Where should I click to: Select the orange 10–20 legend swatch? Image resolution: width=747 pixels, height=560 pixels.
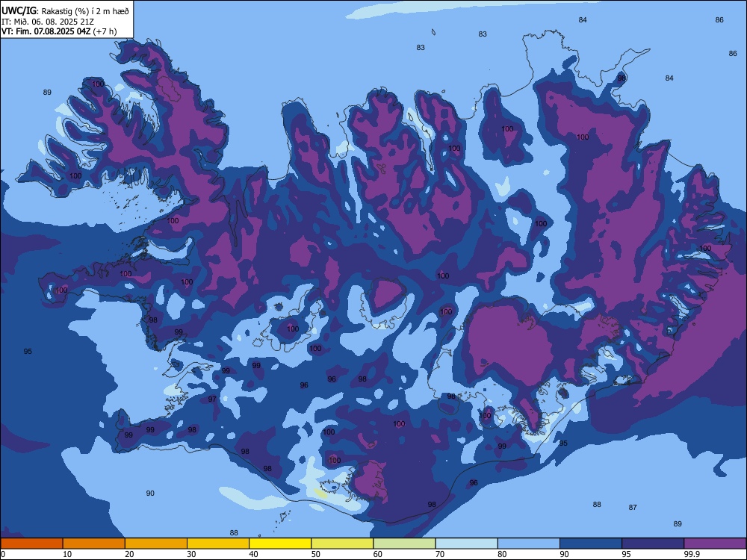(94, 544)
